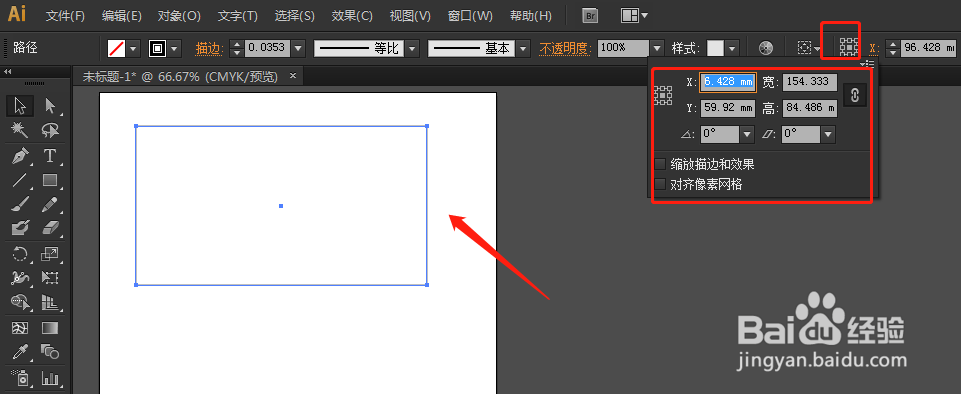
Task: Open the 文件(F) menu
Action: click(66, 16)
